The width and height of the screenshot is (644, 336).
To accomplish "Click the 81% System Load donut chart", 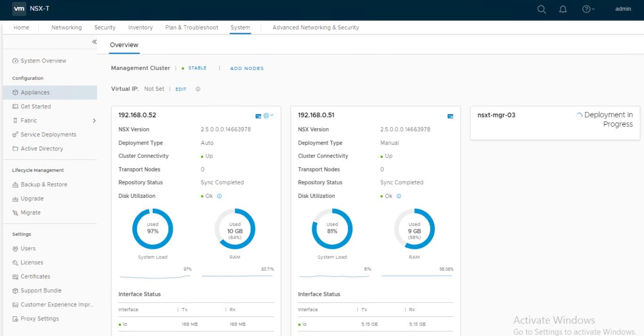I will [x=333, y=228].
